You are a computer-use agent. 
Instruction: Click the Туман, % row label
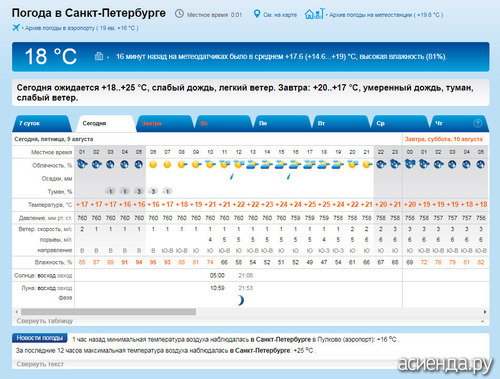tap(60, 192)
